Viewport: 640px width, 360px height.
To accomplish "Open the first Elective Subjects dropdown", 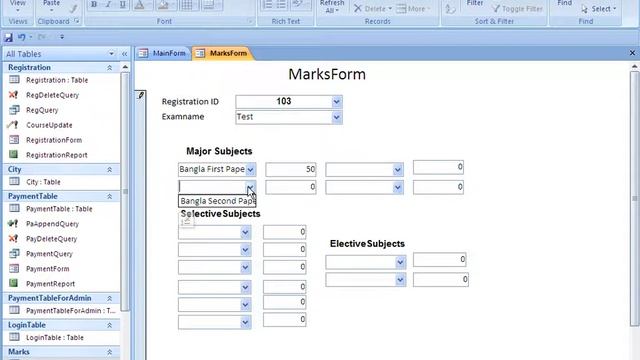I will (400, 262).
